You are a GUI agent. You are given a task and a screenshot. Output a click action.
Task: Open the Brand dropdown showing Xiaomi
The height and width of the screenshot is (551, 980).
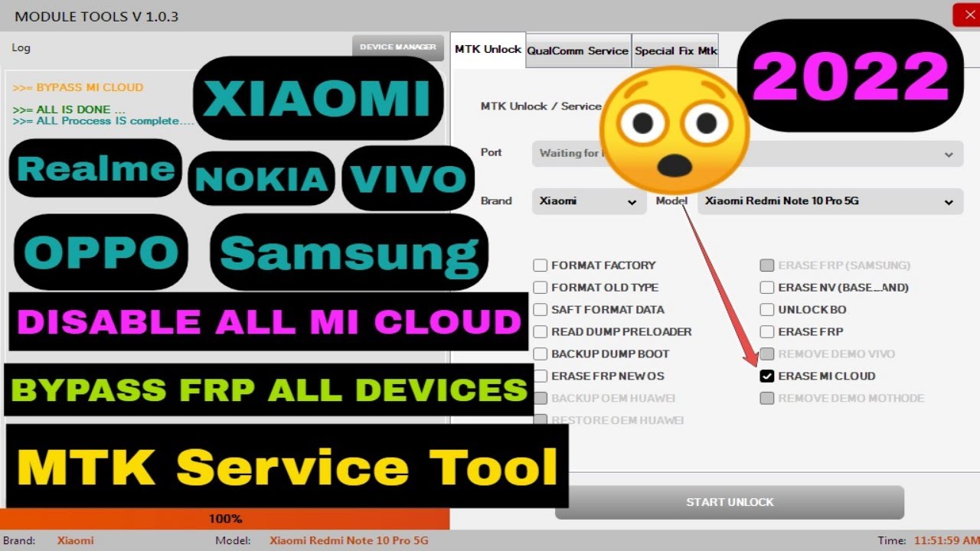[x=589, y=201]
